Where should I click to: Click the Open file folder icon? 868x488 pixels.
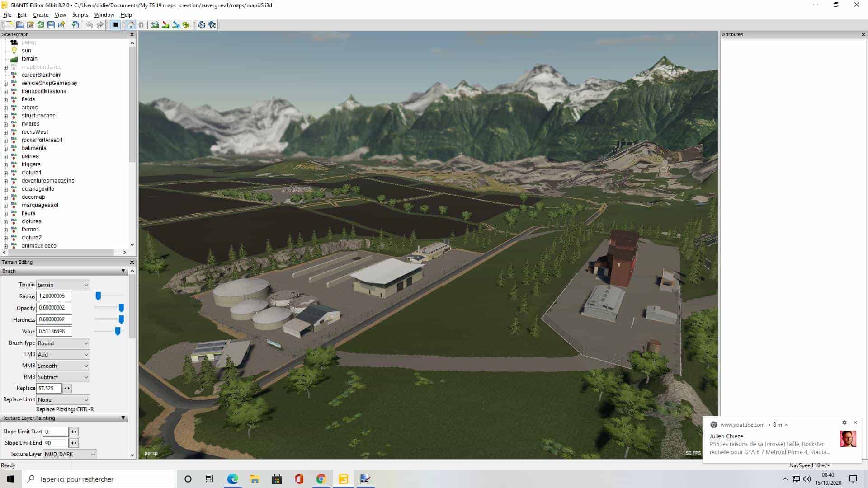19,25
